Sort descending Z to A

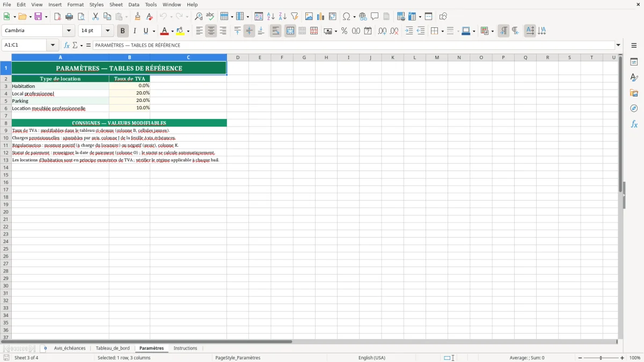[282, 17]
